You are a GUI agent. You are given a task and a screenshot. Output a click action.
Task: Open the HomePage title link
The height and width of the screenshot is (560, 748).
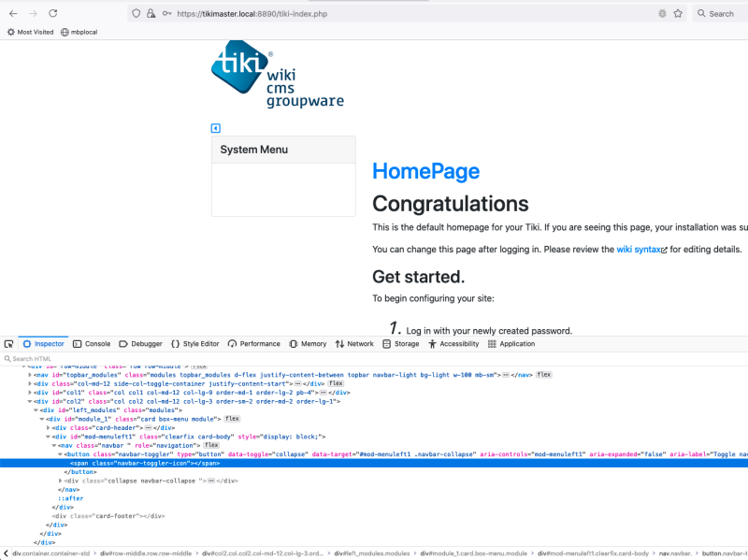pyautogui.click(x=426, y=171)
